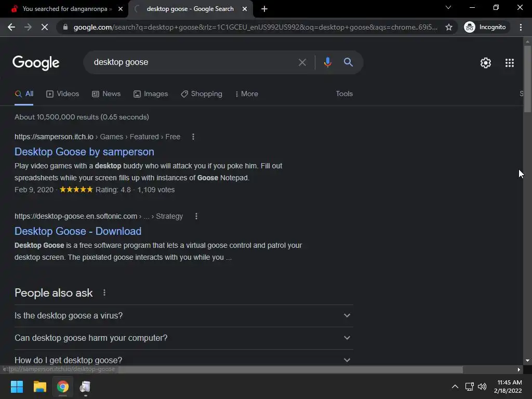Expand 'Can desktop goose harm your computer?'
Viewport: 532px width, 399px height.
[x=183, y=338]
